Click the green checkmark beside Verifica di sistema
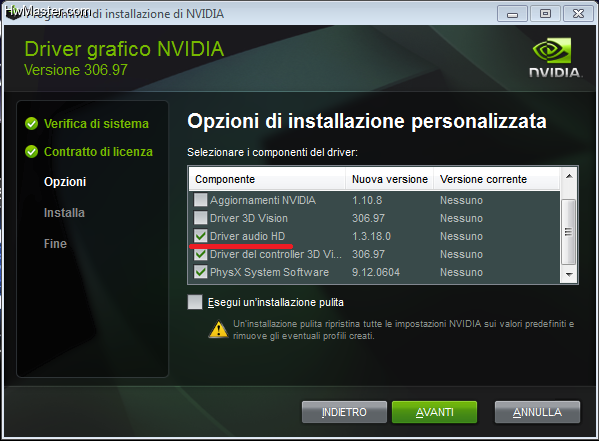 tap(31, 123)
